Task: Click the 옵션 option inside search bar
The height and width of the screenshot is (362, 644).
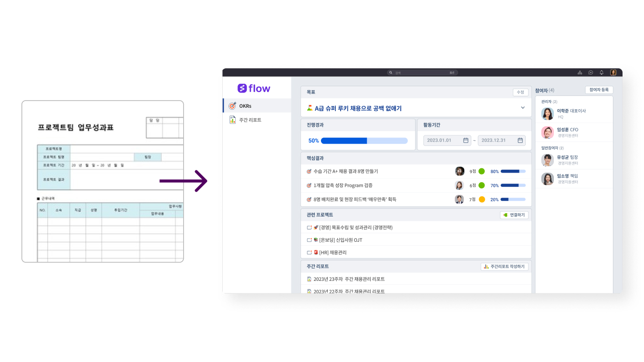Action: coord(452,73)
